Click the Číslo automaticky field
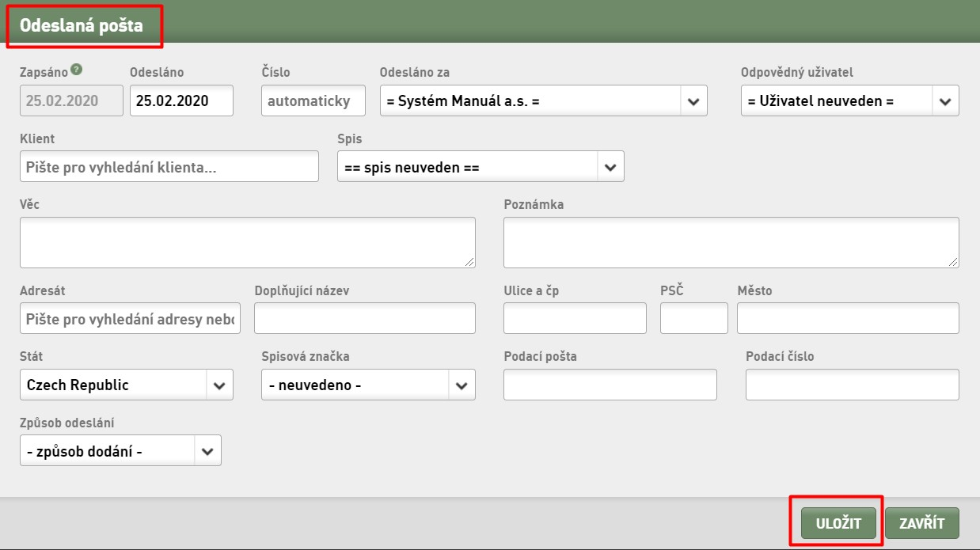 point(313,101)
